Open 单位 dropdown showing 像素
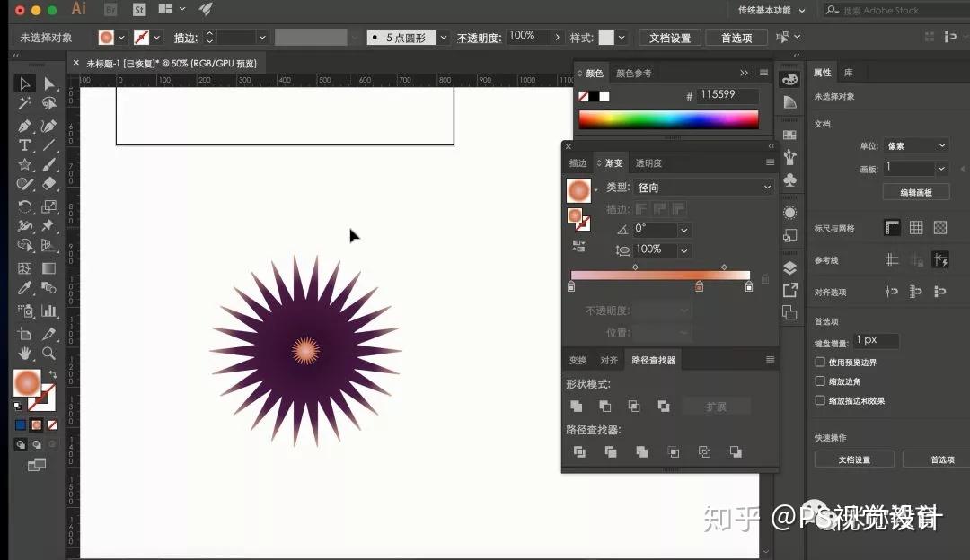The height and width of the screenshot is (560, 970). pyautogui.click(x=915, y=146)
